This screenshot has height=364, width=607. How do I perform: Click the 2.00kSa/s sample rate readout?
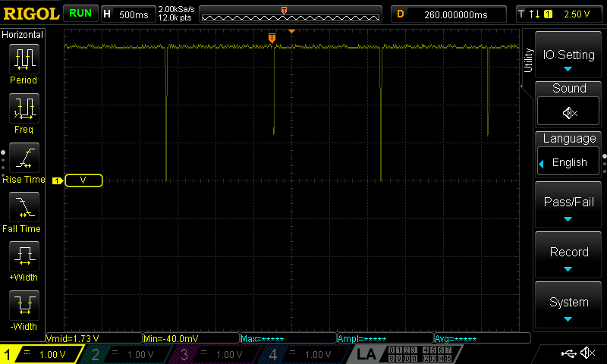[176, 10]
